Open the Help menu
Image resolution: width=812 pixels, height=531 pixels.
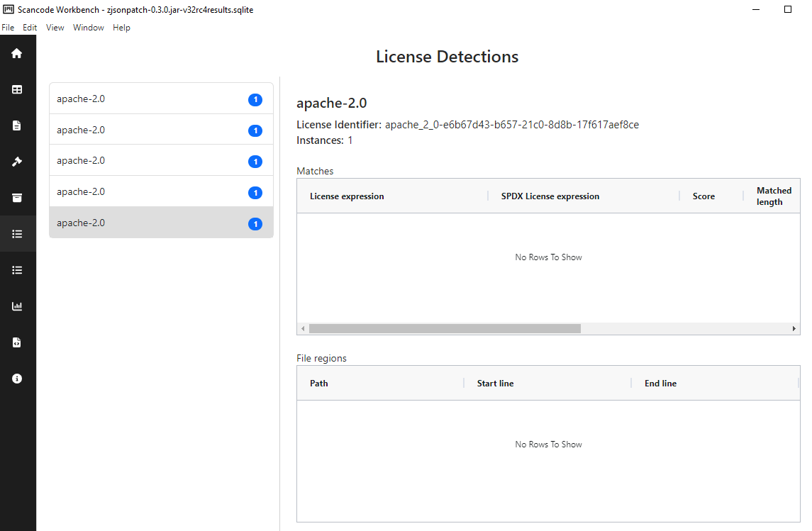(121, 28)
